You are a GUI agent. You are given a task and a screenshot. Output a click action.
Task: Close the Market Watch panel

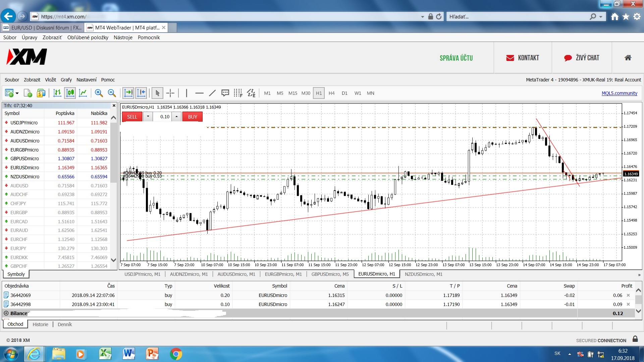click(114, 106)
